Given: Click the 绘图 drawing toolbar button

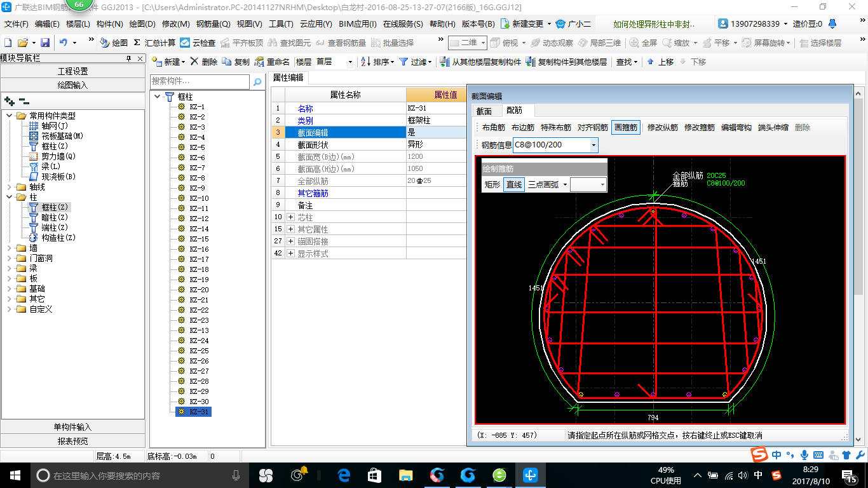Looking at the screenshot, I should pyautogui.click(x=114, y=43).
